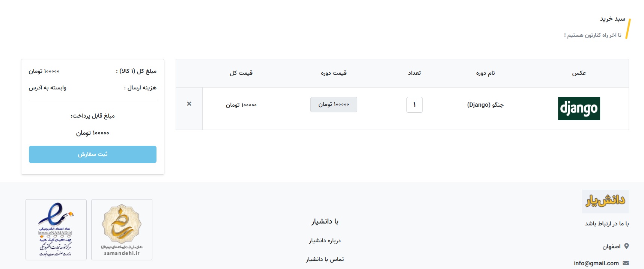Click the سبد خرید page heading
This screenshot has height=269, width=644.
pos(612,19)
